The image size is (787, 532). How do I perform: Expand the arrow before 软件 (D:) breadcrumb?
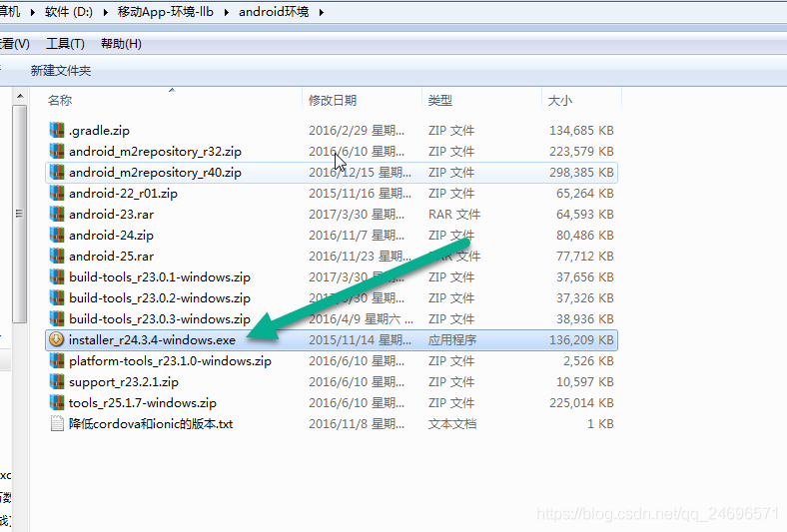(33, 12)
